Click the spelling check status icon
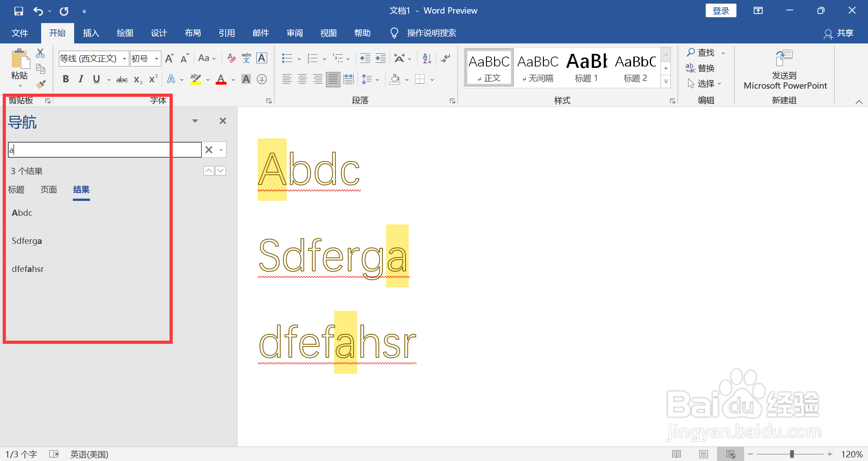 coord(54,454)
